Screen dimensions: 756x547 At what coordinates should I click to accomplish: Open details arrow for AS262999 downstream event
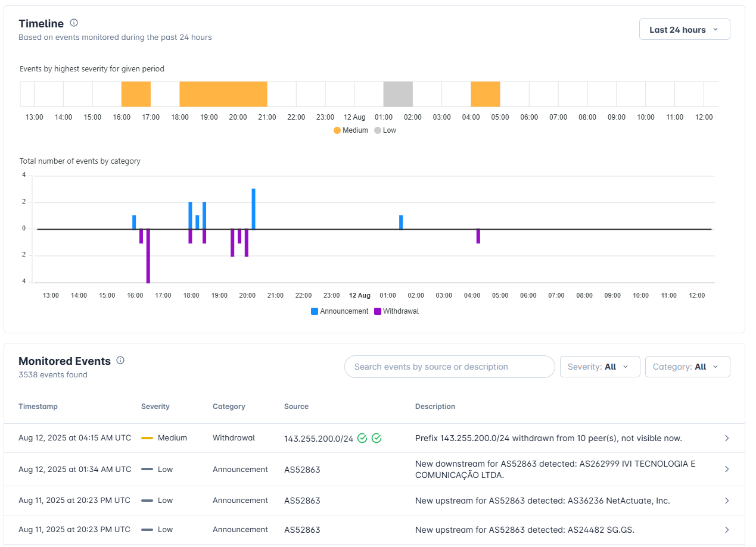coord(727,469)
